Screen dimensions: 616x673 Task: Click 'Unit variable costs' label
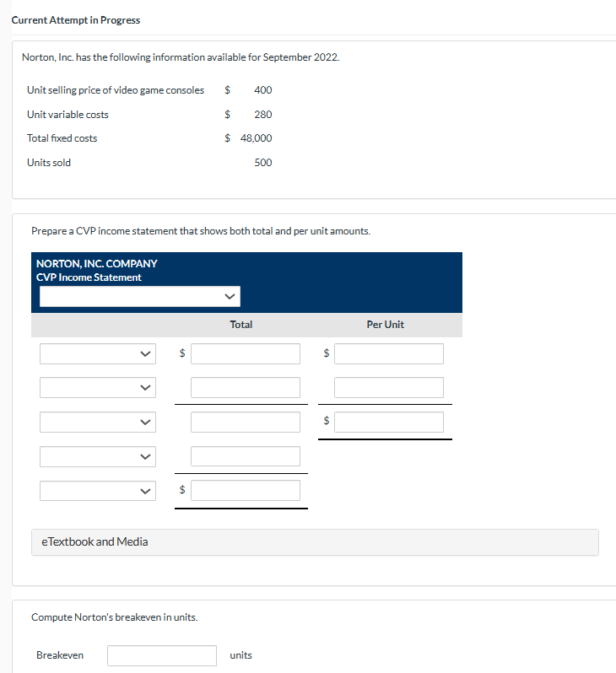point(68,115)
